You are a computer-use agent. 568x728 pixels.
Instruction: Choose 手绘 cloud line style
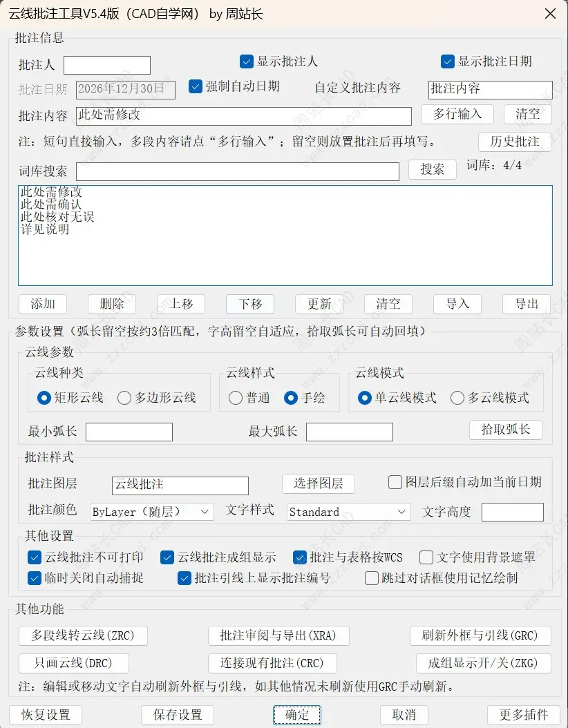click(x=290, y=398)
